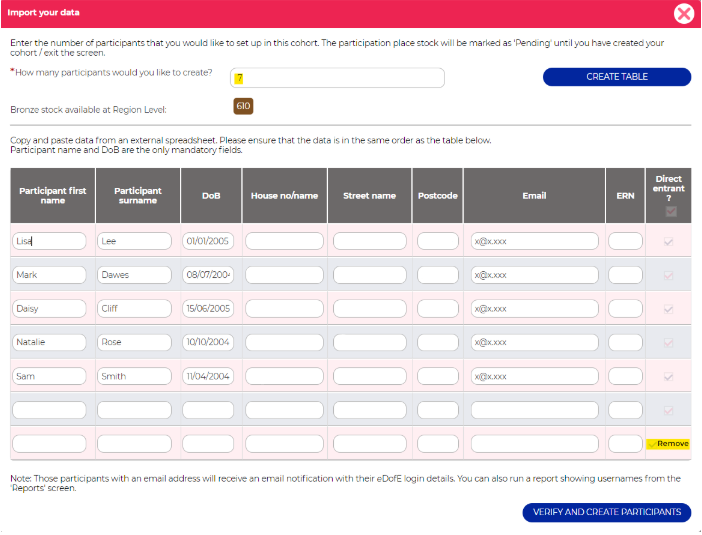
Task: Click email field in Remove row
Action: point(535,444)
